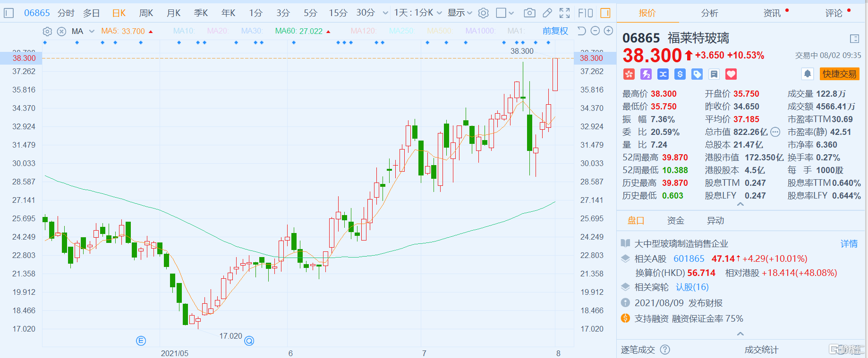Open chart settings gear in top toolbar
Viewport: 868px width, 358px height.
point(483,13)
